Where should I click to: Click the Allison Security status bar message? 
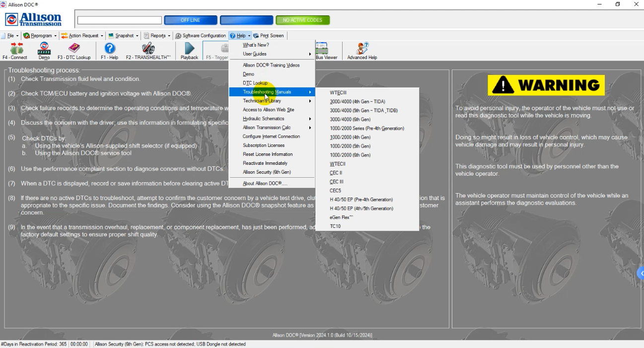pyautogui.click(x=170, y=344)
